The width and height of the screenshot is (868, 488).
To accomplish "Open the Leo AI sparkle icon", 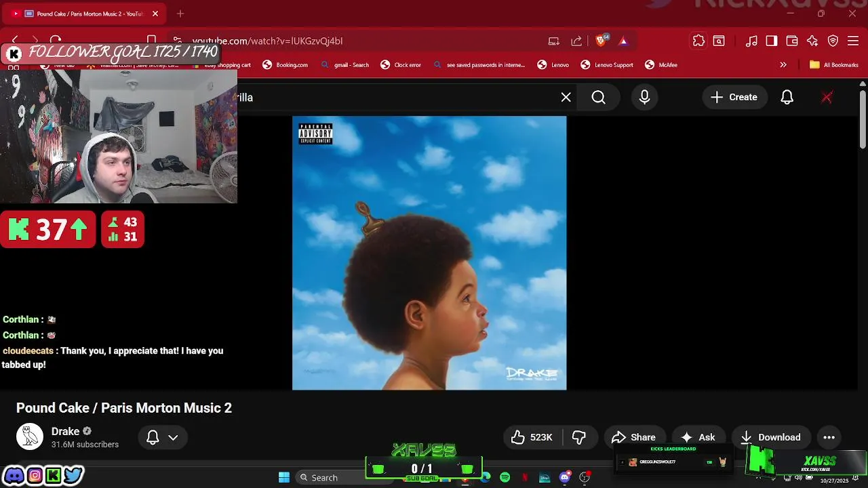I will [812, 41].
